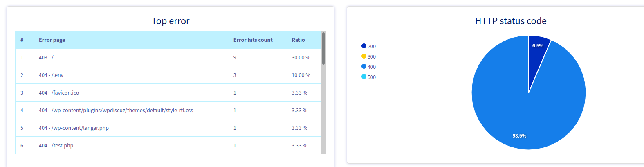This screenshot has height=167, width=644.
Task: Click the dark blue 200 legend dot
Action: click(364, 46)
